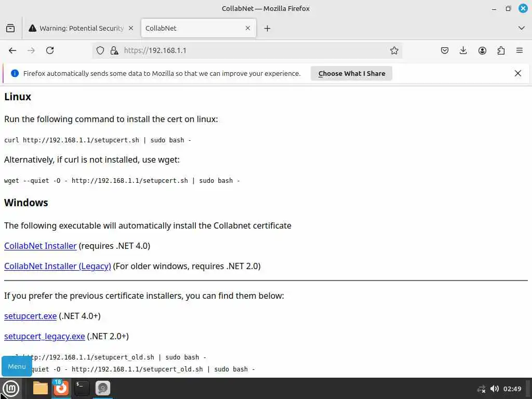This screenshot has width=532, height=399.
Task: Open the CollabNet Installer (Legacy) link
Action: (57, 266)
